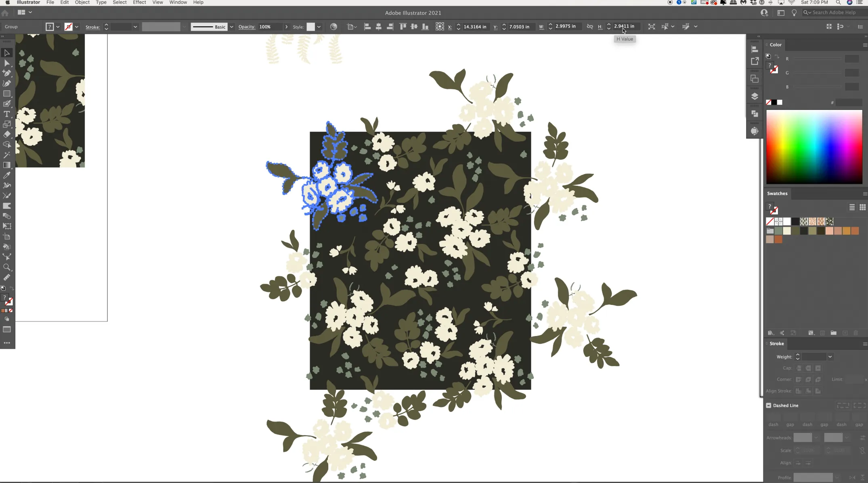Toggle constrain width and height proportions
Image resolution: width=868 pixels, height=483 pixels.
point(590,27)
